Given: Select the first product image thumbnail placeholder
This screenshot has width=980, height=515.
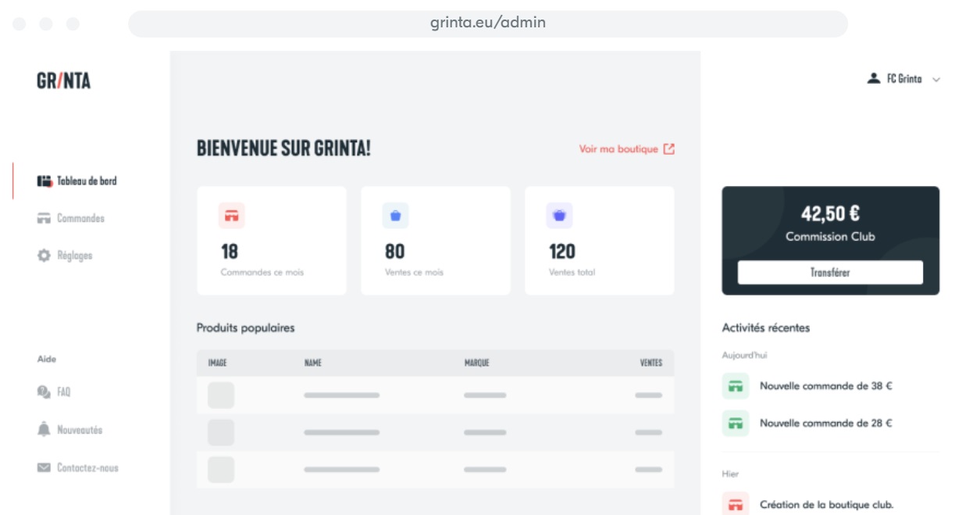Looking at the screenshot, I should point(221,395).
